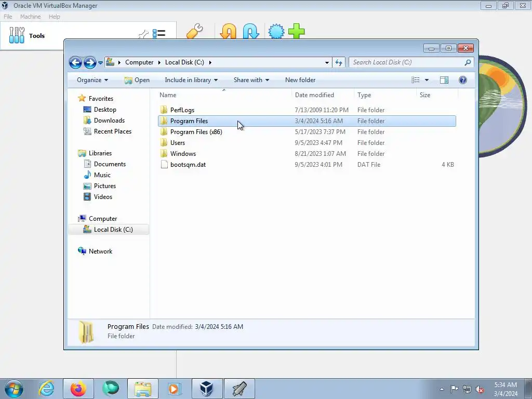Click the volume tray icon
Viewport: 532px width, 399px height.
coord(480,389)
